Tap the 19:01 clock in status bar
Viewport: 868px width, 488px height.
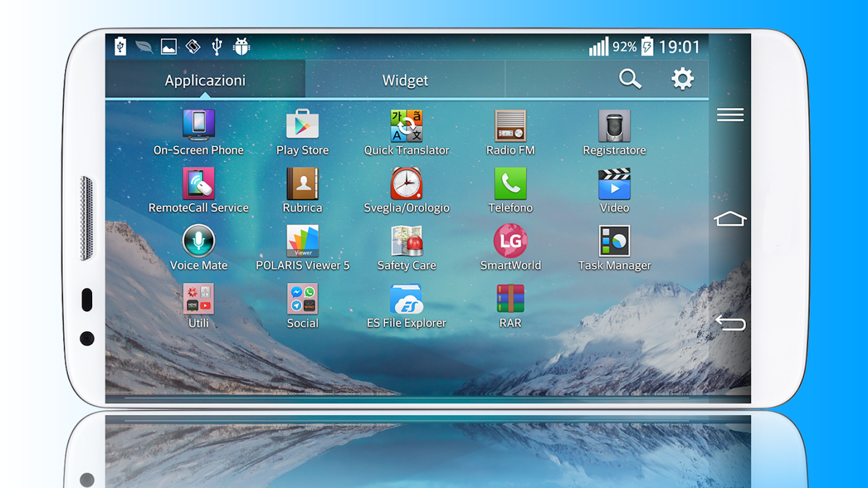(679, 46)
